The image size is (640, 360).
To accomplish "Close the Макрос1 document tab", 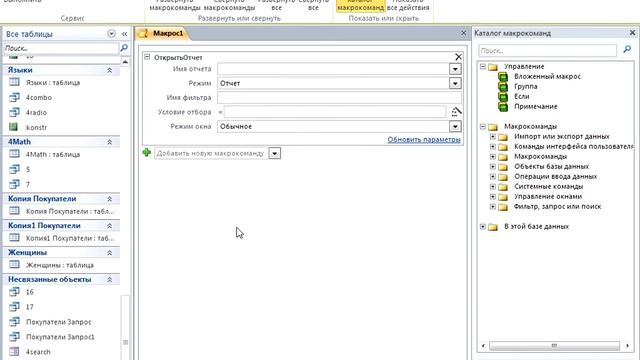I will click(463, 33).
